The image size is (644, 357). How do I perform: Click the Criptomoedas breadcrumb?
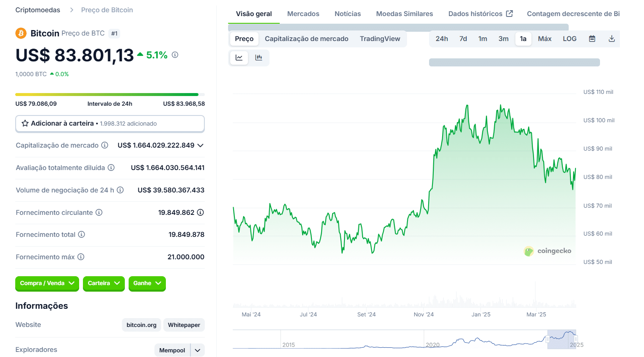coord(38,9)
